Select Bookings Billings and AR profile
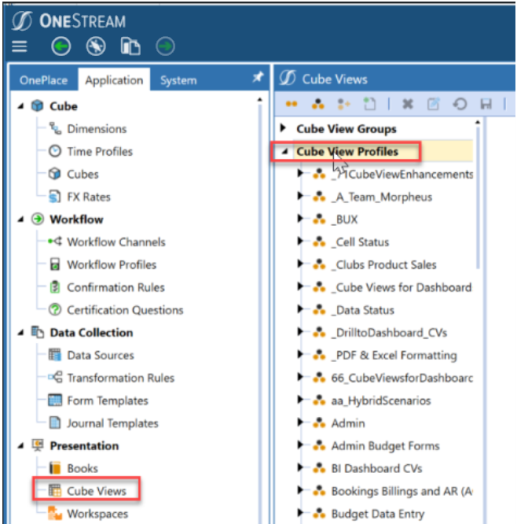 click(x=402, y=491)
